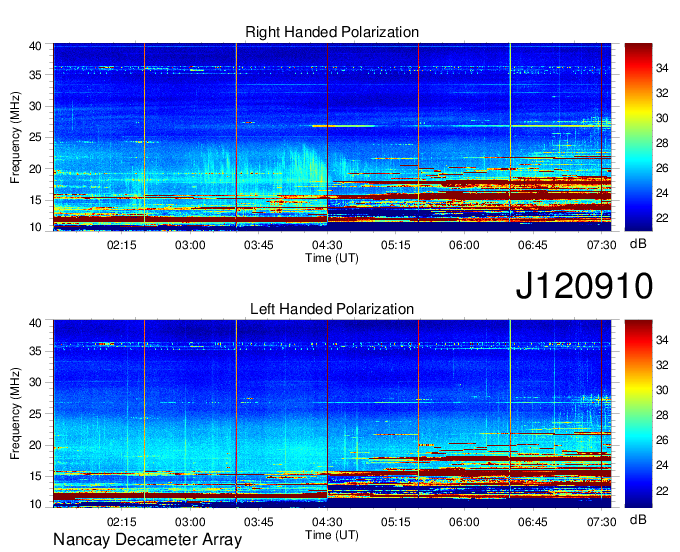Click the 30 MHz tick on Left Handed plot
Viewport: 680px width, 552px height.
[x=35, y=382]
